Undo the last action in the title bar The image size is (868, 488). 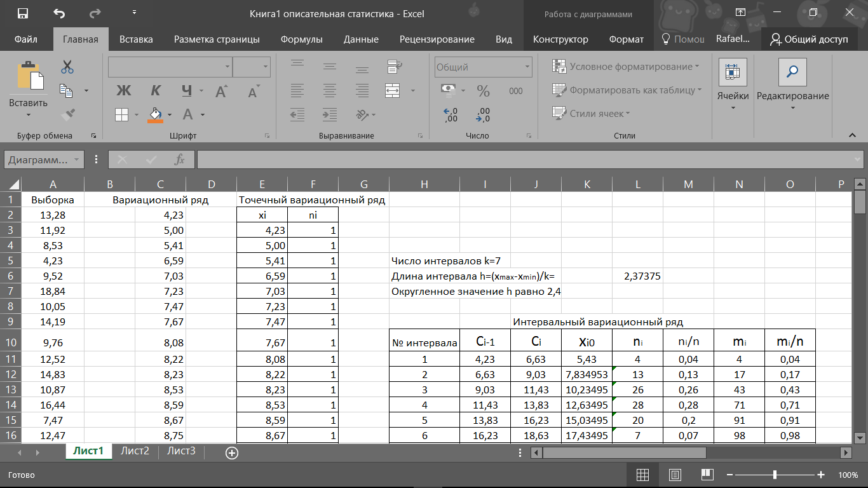coord(59,13)
